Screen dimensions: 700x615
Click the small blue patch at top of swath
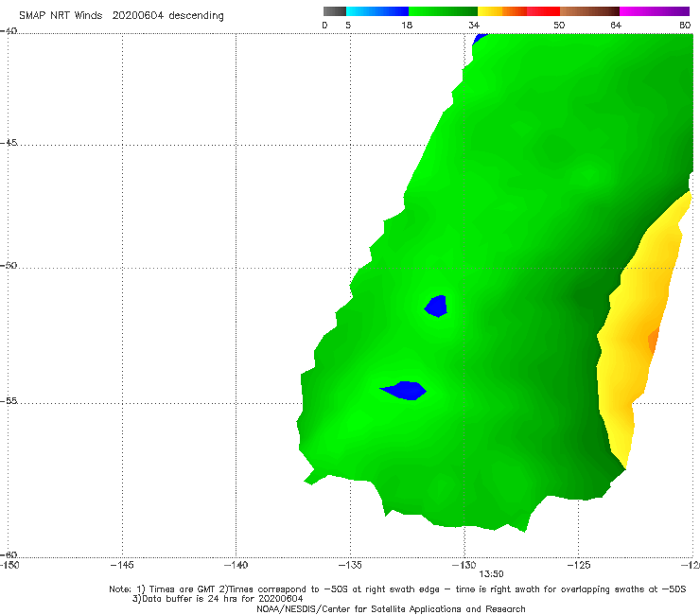tap(479, 39)
